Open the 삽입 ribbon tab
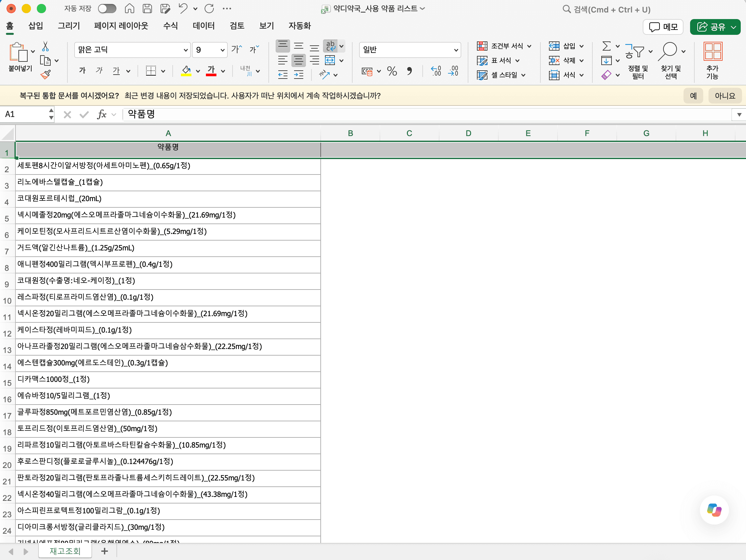This screenshot has width=746, height=560. (x=36, y=26)
